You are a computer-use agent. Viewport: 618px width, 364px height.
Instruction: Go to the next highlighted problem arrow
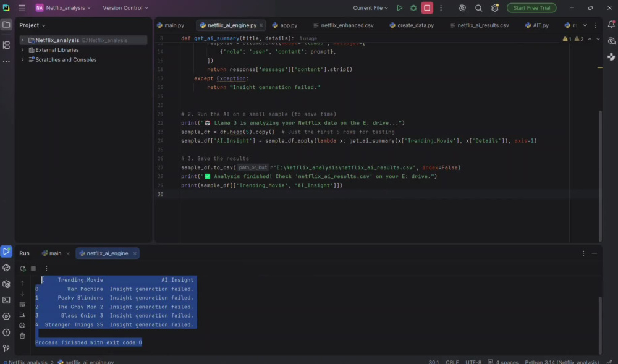click(x=598, y=39)
